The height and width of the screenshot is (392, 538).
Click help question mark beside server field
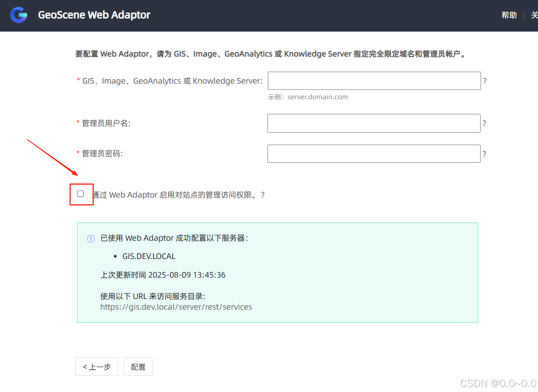tap(485, 81)
